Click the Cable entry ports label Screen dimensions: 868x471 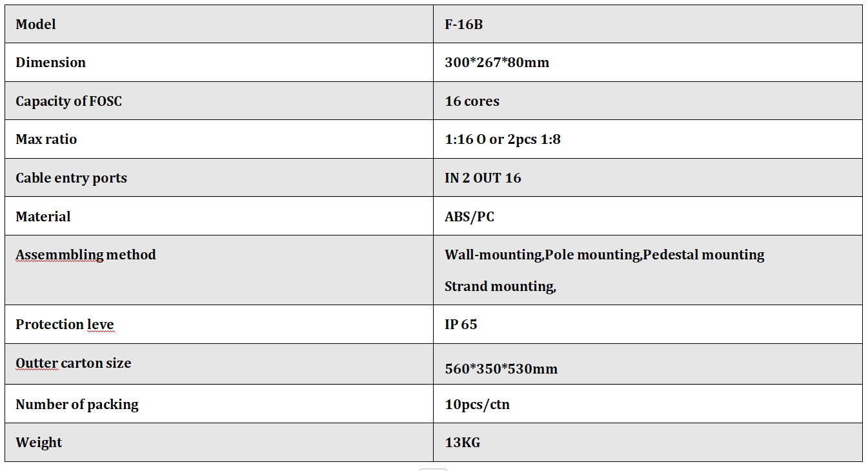click(x=71, y=178)
